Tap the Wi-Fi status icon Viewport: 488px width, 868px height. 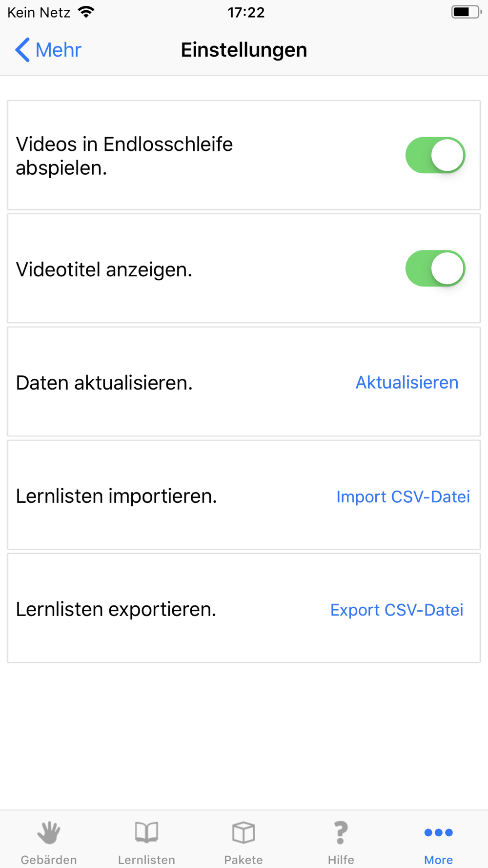[86, 12]
